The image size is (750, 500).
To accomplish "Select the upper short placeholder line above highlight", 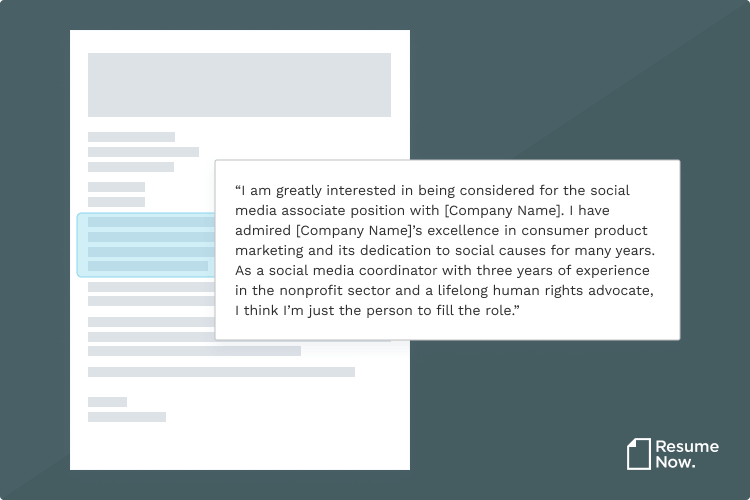I will tap(116, 187).
